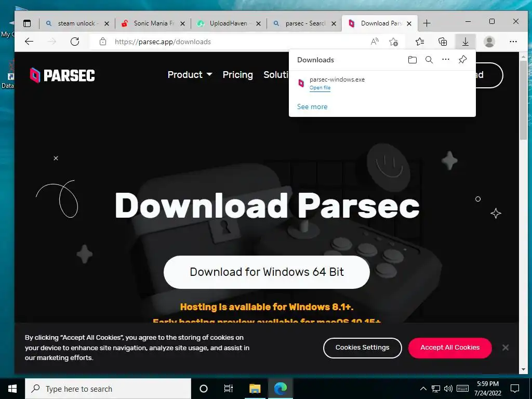Search downloads in the Downloads panel

(x=429, y=60)
